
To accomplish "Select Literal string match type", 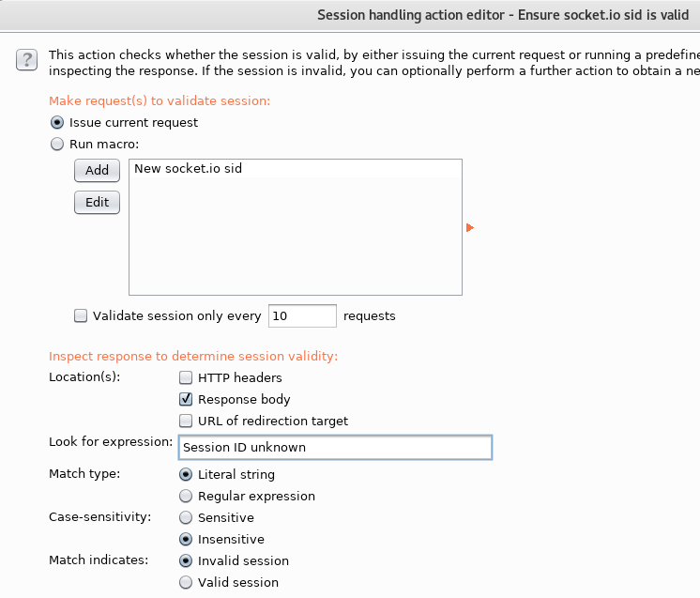I will pos(186,474).
